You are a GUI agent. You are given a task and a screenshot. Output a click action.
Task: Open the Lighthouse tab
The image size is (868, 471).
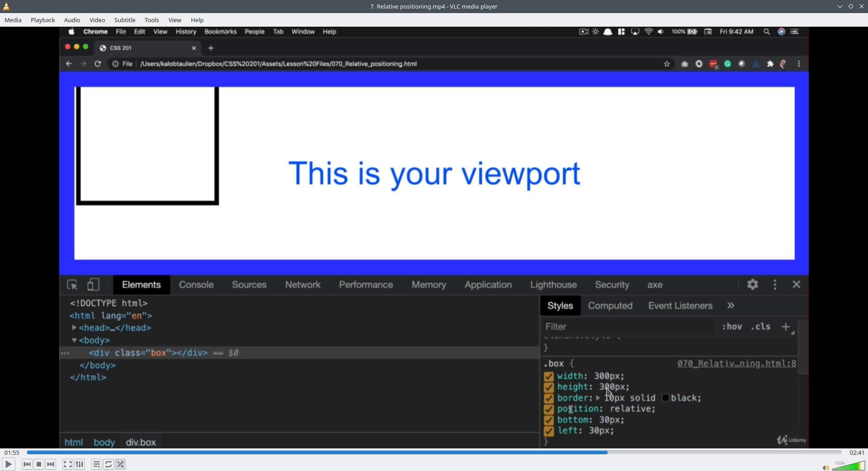(x=553, y=285)
